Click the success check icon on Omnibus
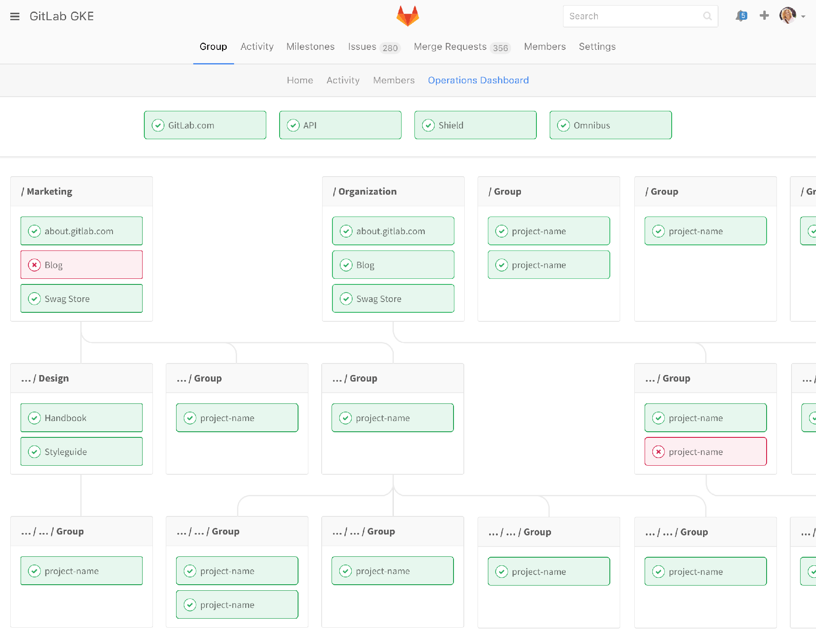The width and height of the screenshot is (816, 644). pos(563,125)
